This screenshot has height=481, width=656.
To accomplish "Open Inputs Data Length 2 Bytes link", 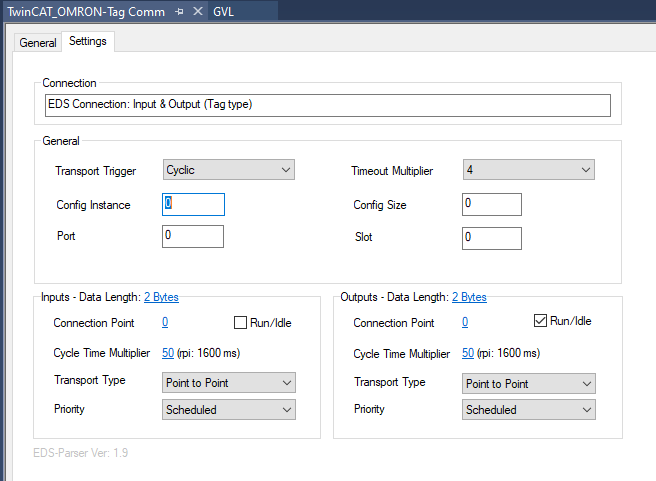I will click(161, 297).
